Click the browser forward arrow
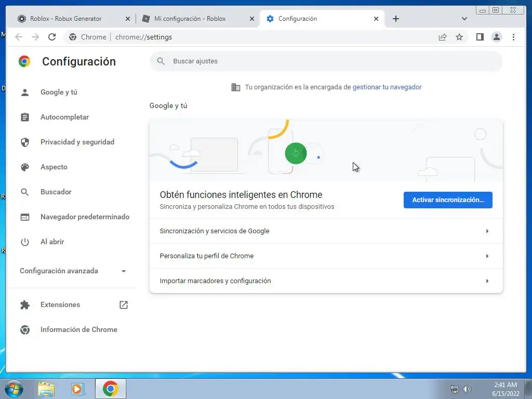The height and width of the screenshot is (399, 532). [x=35, y=37]
